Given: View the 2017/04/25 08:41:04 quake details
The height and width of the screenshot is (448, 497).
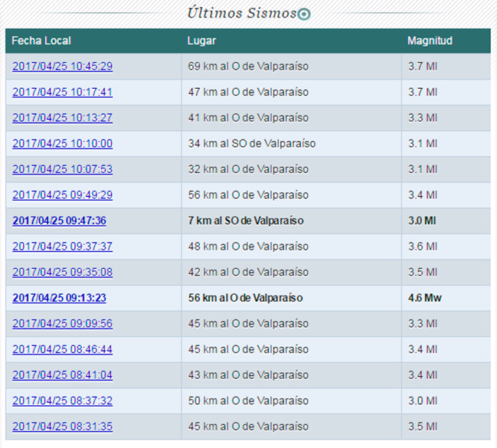Looking at the screenshot, I should click(62, 374).
